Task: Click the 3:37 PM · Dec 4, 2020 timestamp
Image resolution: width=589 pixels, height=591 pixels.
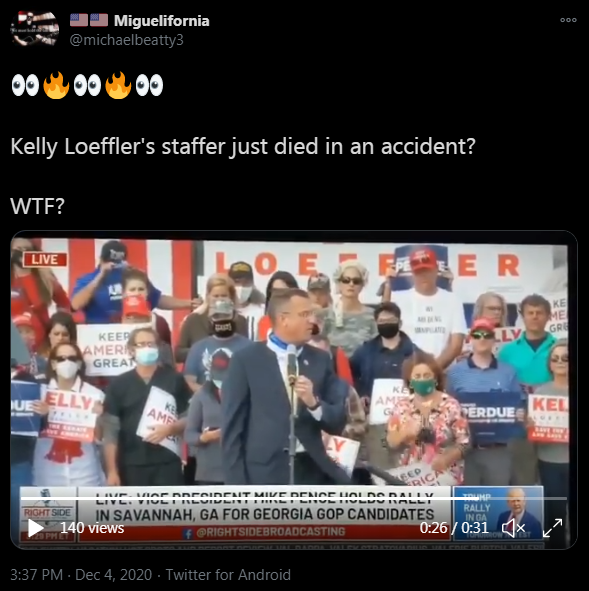Action: pos(81,575)
